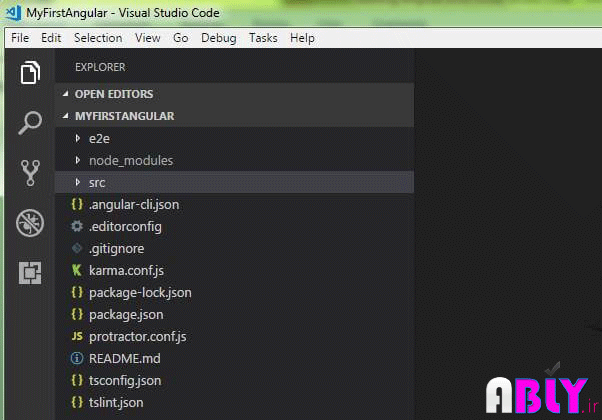
Task: Click the EXPLORER panel title
Action: point(100,67)
